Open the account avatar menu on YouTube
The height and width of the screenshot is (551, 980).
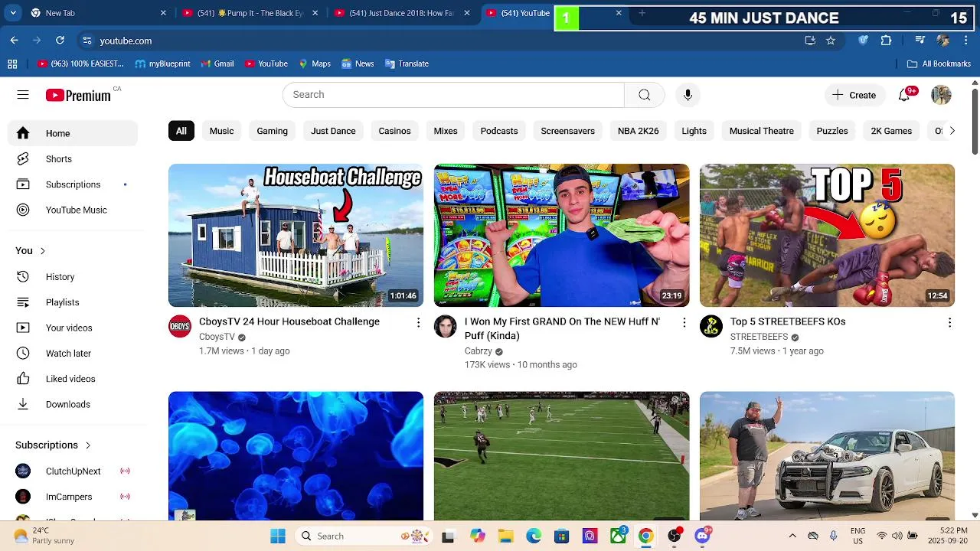pyautogui.click(x=941, y=95)
